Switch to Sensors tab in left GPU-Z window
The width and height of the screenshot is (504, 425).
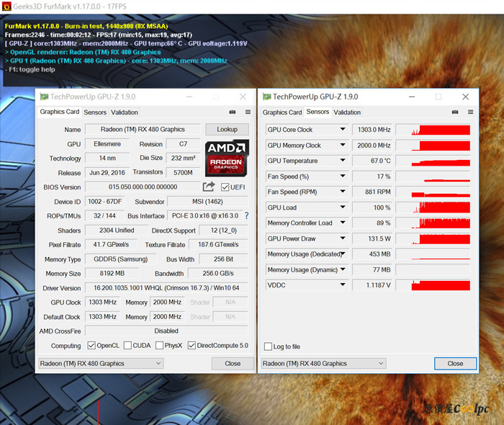point(95,112)
